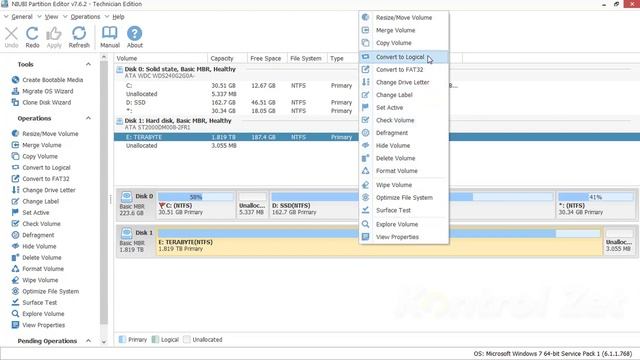
Task: Choose Resize/Move Volume in context menu
Action: tap(404, 18)
